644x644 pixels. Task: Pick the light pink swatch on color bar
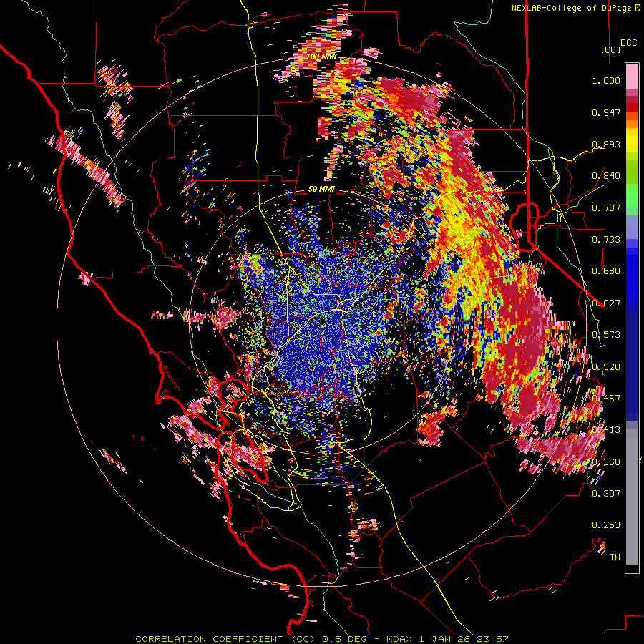(x=632, y=76)
